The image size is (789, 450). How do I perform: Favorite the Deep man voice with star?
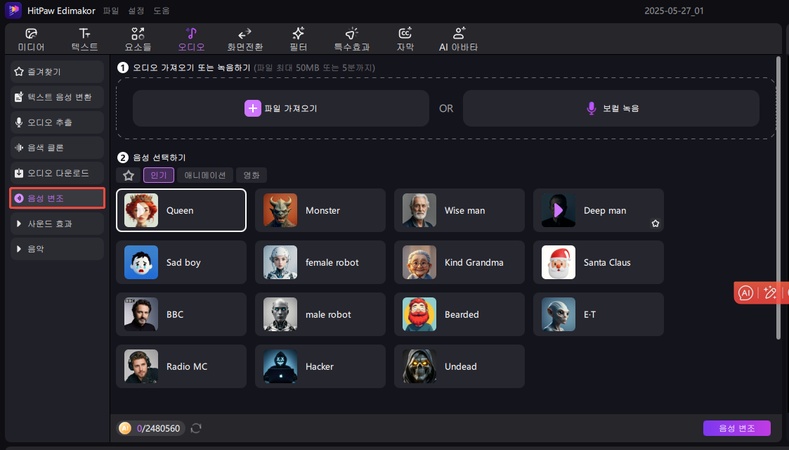(655, 224)
